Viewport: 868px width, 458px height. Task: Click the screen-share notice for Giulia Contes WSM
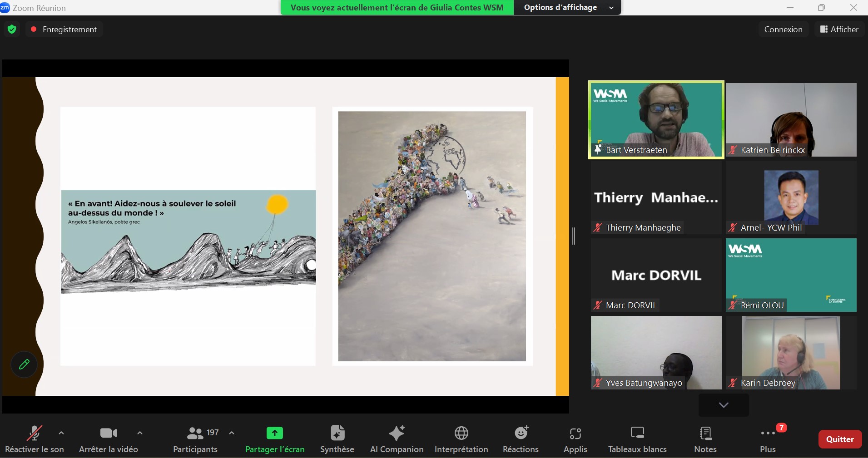pyautogui.click(x=397, y=8)
